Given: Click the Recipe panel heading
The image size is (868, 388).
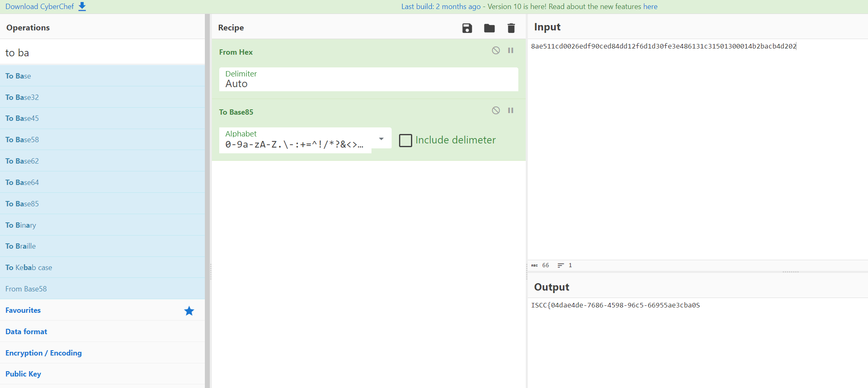Looking at the screenshot, I should pyautogui.click(x=231, y=28).
